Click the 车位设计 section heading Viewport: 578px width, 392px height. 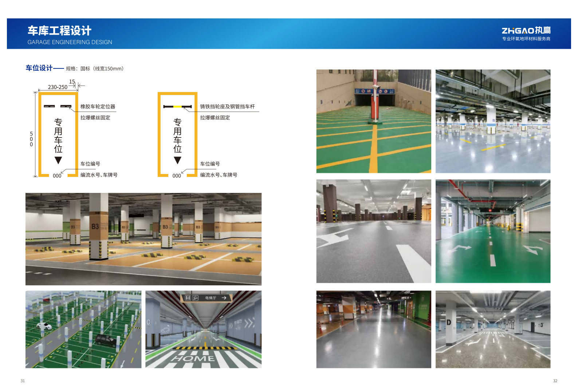pos(39,68)
